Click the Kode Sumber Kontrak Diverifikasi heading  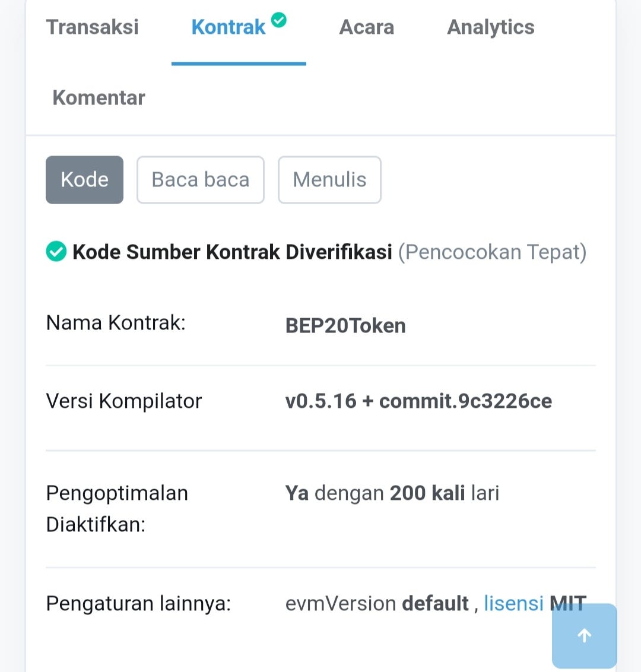pyautogui.click(x=232, y=252)
